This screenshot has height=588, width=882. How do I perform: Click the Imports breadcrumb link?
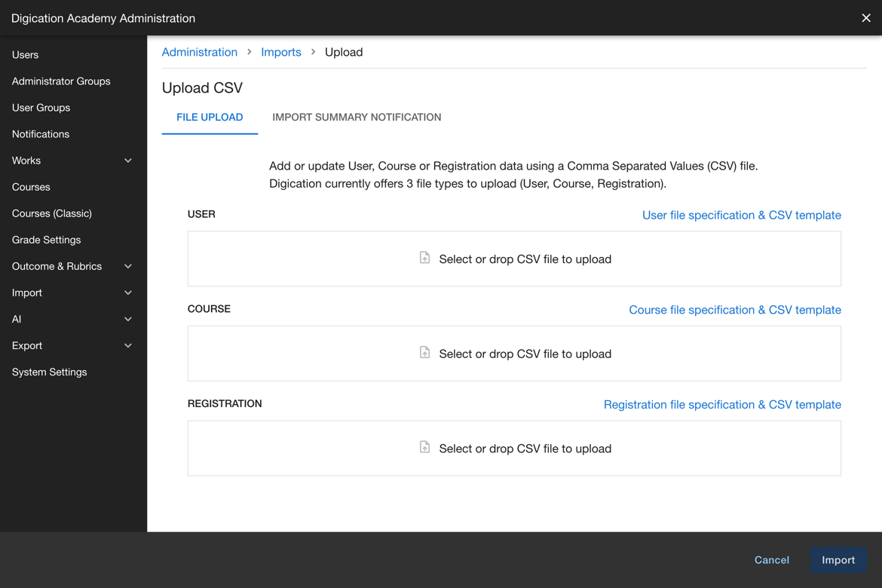[281, 52]
